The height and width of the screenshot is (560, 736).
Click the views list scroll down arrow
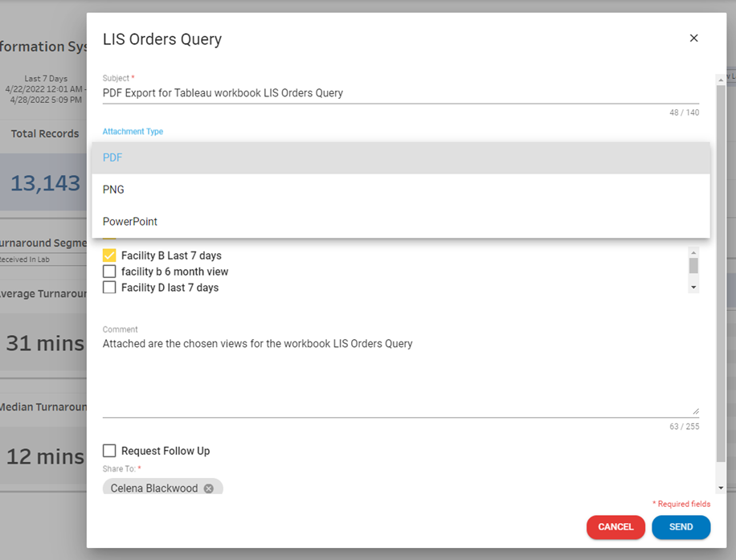[693, 287]
